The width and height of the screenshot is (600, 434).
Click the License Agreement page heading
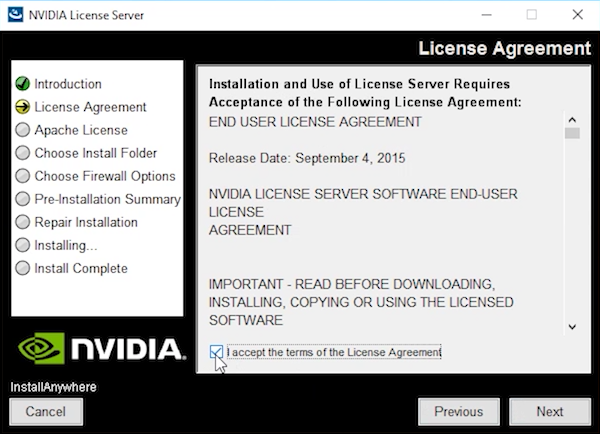pyautogui.click(x=504, y=49)
